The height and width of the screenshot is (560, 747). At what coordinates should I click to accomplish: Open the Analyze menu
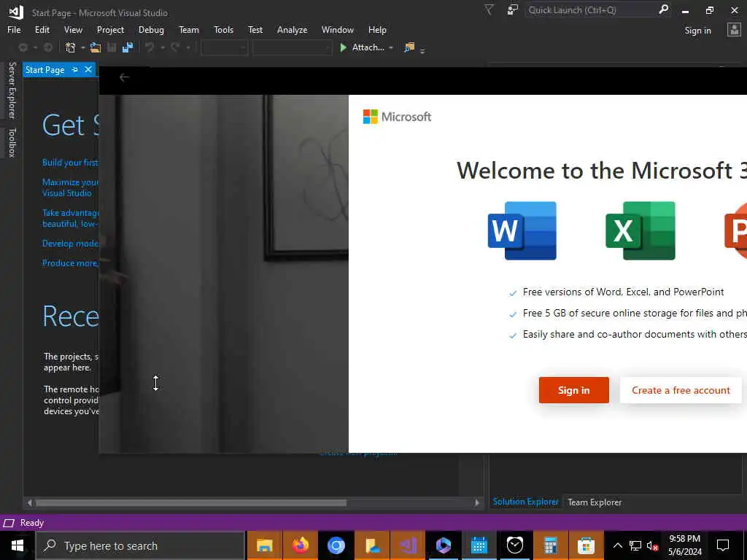[x=292, y=29]
